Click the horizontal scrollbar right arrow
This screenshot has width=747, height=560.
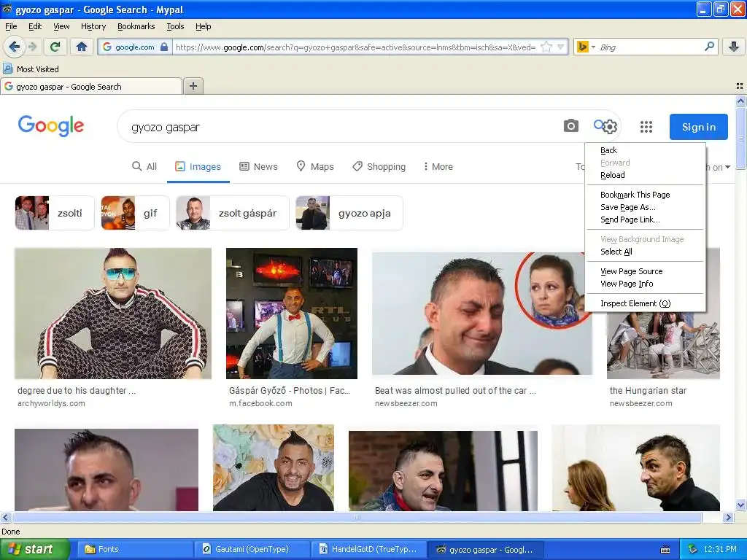tap(729, 517)
